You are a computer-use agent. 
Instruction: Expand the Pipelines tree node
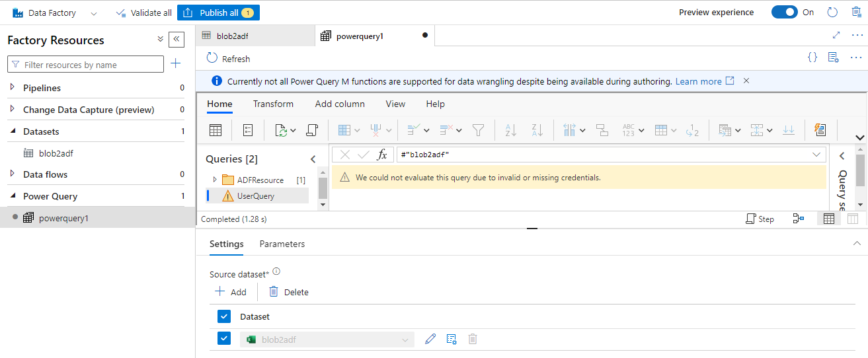(x=12, y=87)
